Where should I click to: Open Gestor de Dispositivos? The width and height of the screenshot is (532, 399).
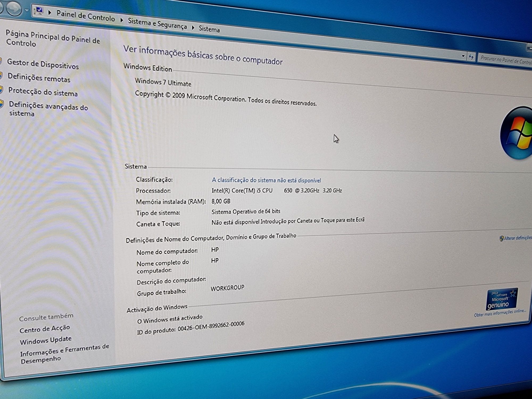click(x=43, y=64)
